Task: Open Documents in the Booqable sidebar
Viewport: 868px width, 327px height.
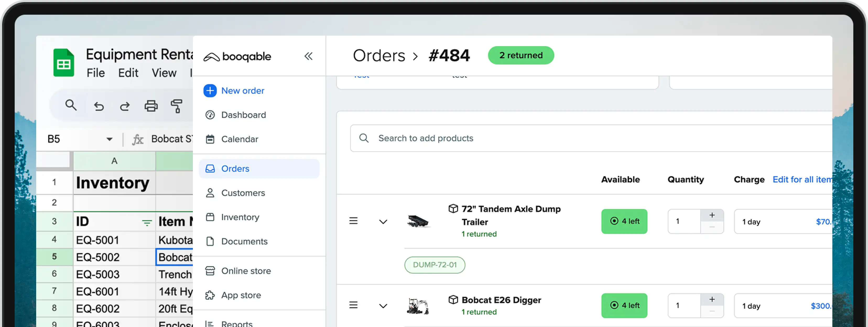Action: point(244,241)
